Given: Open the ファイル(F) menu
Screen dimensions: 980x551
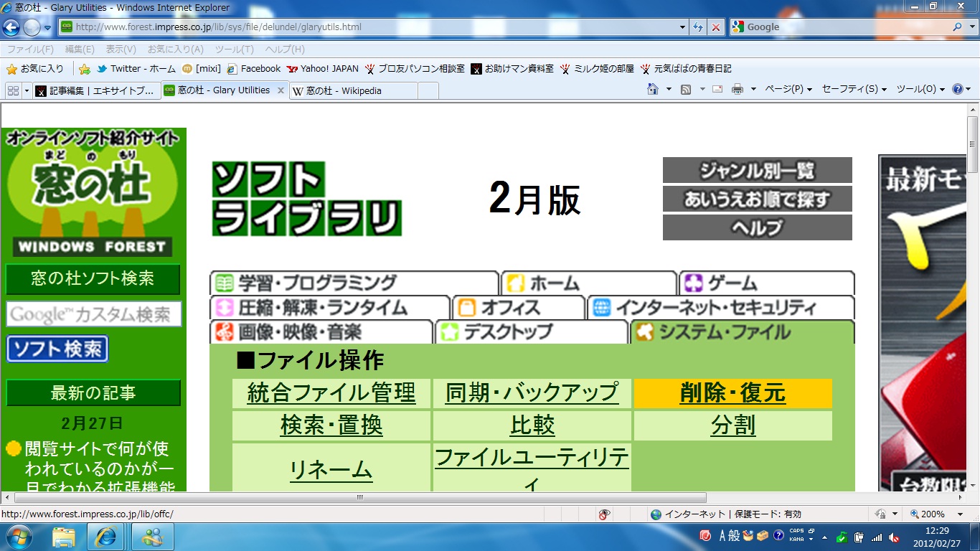Looking at the screenshot, I should click(30, 50).
